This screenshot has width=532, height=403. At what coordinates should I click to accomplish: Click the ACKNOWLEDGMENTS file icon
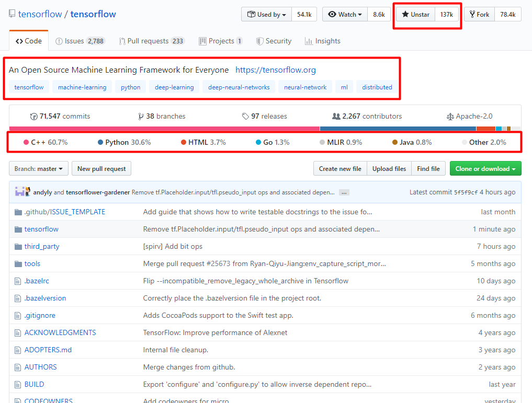18,333
